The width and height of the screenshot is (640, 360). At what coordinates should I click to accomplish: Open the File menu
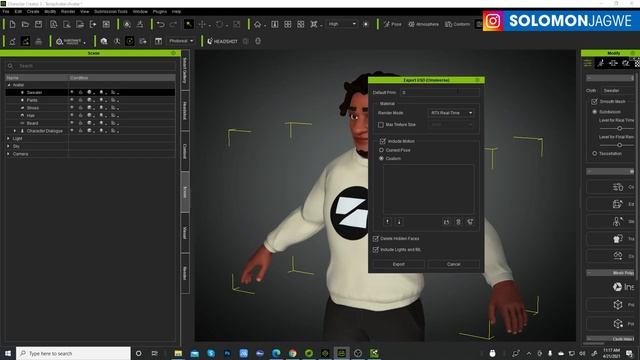click(x=6, y=11)
